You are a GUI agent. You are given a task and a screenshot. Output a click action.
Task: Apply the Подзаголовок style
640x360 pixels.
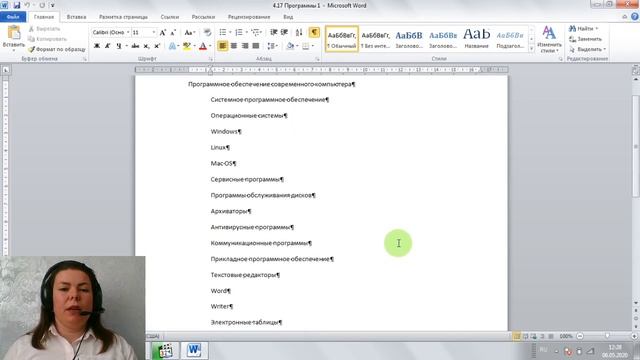click(x=510, y=39)
